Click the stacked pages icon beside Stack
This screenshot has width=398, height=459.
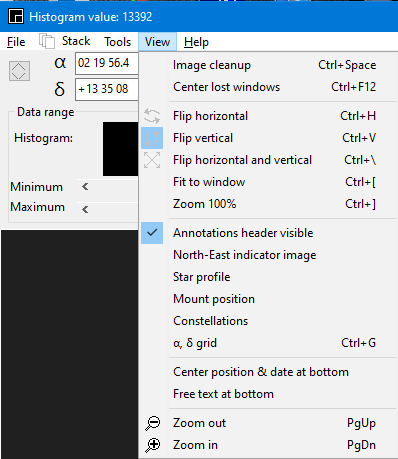point(47,41)
